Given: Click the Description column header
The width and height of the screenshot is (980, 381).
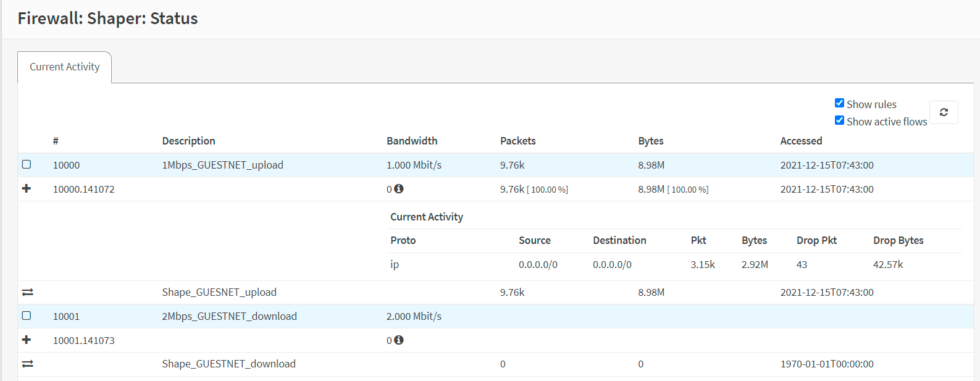Looking at the screenshot, I should pos(188,141).
